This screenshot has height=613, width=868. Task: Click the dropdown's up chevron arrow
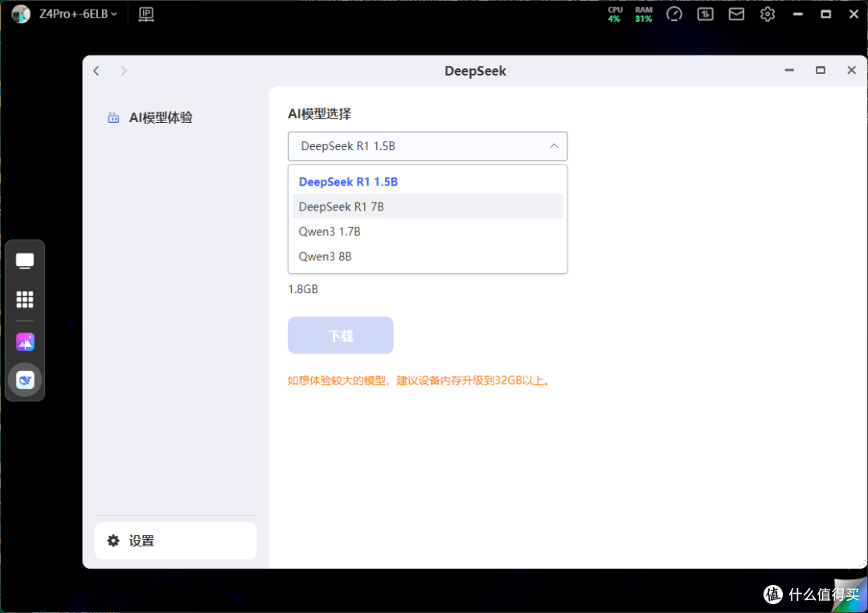[x=554, y=146]
